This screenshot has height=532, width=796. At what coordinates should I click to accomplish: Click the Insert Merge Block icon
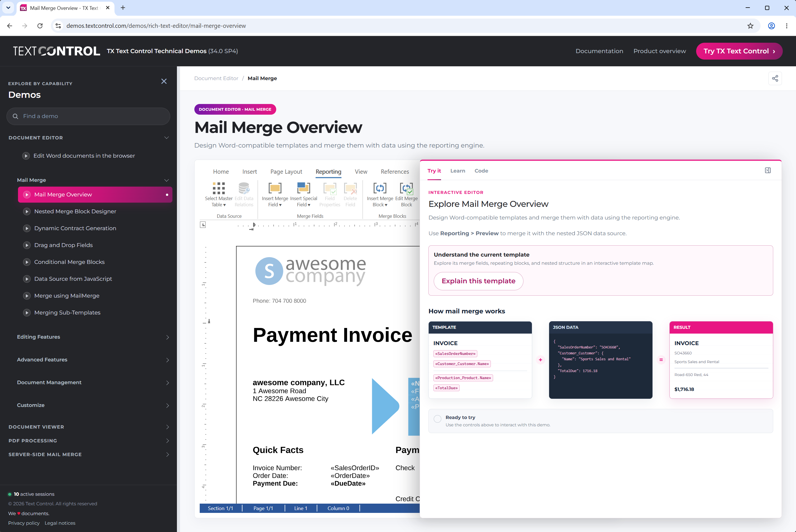380,188
